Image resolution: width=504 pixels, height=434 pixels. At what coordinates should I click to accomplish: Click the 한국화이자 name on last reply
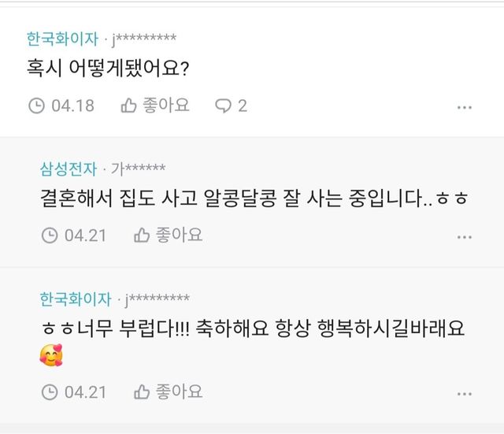pyautogui.click(x=75, y=299)
